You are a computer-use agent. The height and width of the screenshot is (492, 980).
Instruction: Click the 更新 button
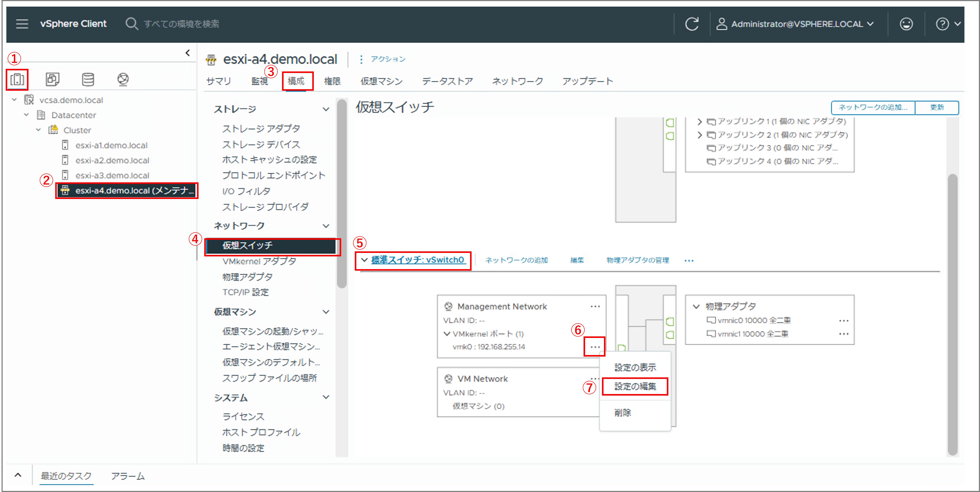coord(937,108)
